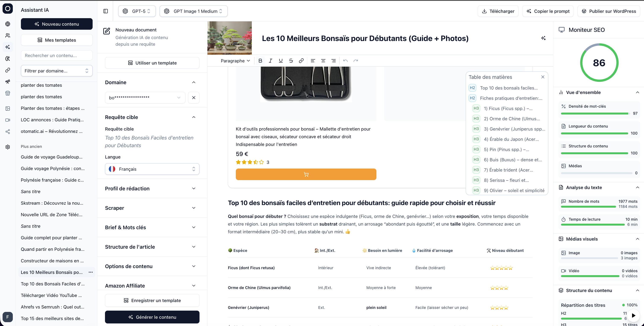Open the Guide de voyage Guadeloupe document
The width and height of the screenshot is (644, 326).
51,157
